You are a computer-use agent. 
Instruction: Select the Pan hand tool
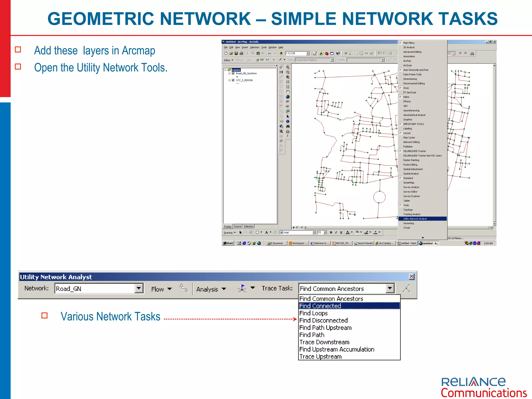point(288,92)
